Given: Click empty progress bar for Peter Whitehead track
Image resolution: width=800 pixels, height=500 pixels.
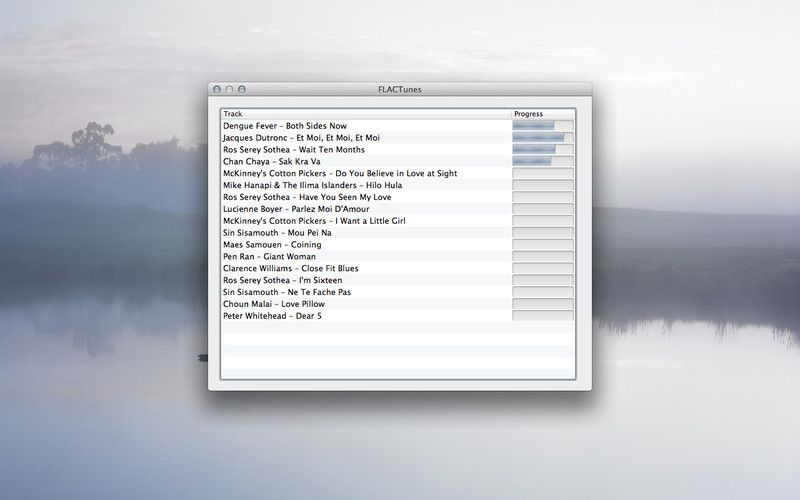Looking at the screenshot, I should [543, 316].
